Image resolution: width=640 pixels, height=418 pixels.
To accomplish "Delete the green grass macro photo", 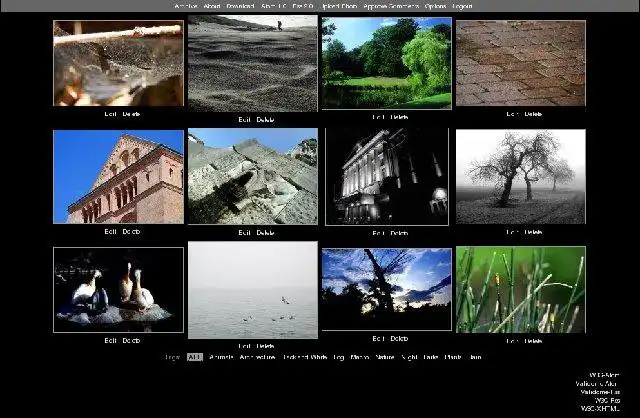I will point(533,341).
